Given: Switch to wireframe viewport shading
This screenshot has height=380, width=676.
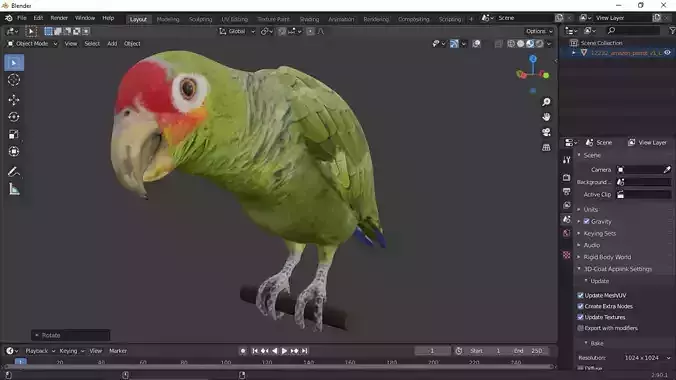Looking at the screenshot, I should [511, 44].
